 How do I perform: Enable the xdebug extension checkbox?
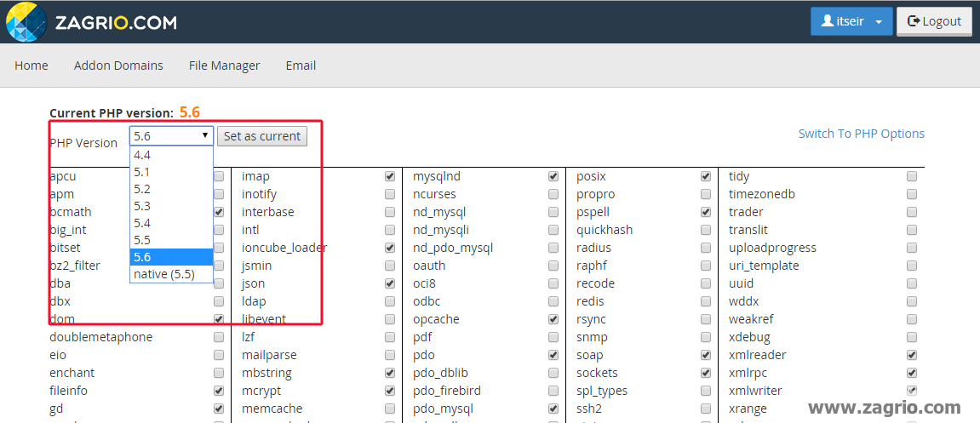click(912, 337)
